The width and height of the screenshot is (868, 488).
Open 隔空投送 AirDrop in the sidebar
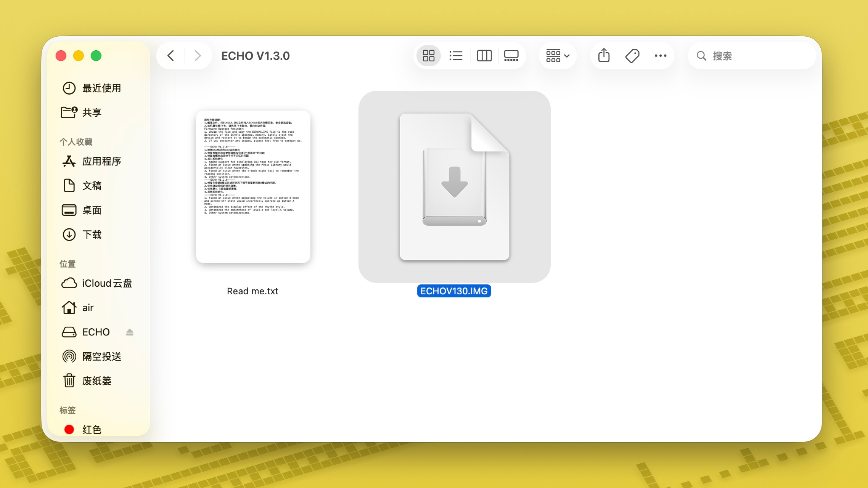101,356
